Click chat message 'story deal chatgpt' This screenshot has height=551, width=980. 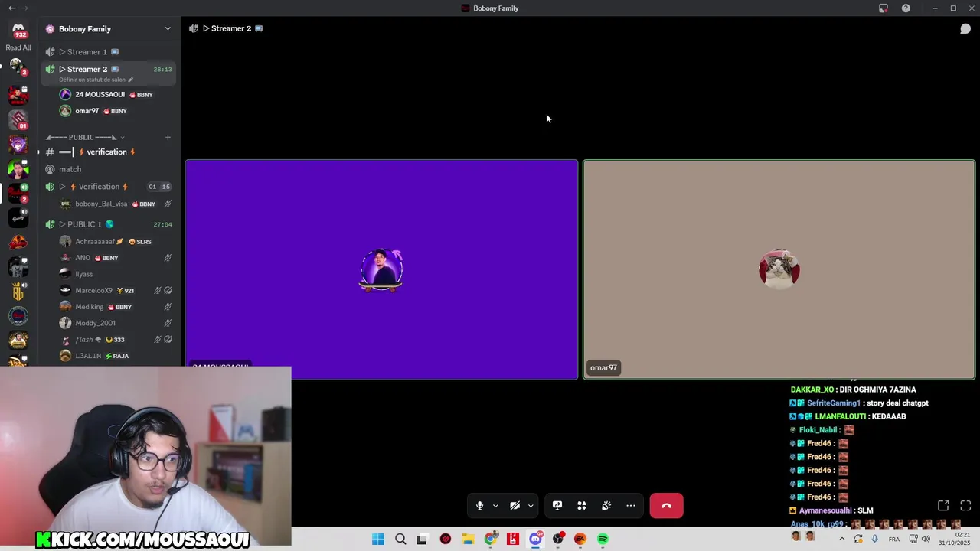(x=897, y=403)
